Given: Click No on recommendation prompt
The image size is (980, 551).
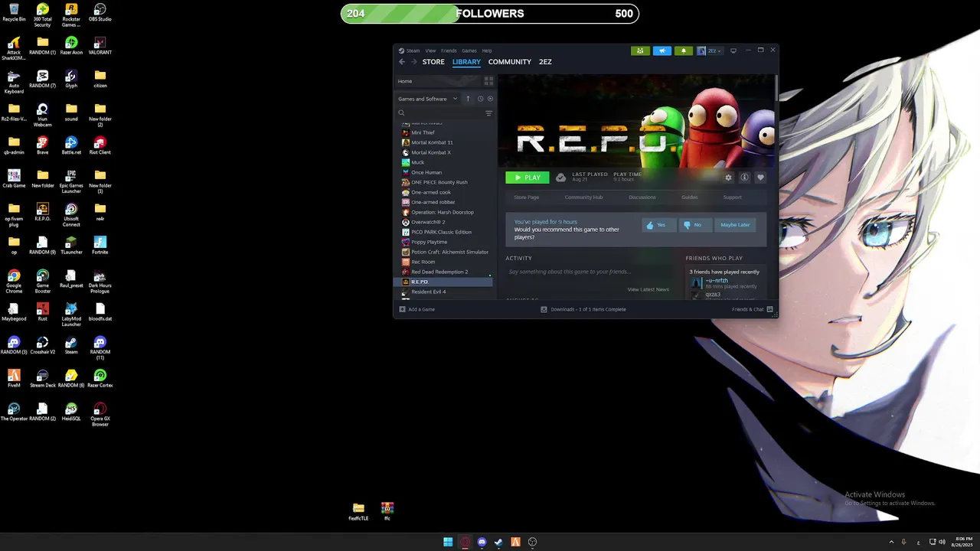Looking at the screenshot, I should click(x=694, y=225).
